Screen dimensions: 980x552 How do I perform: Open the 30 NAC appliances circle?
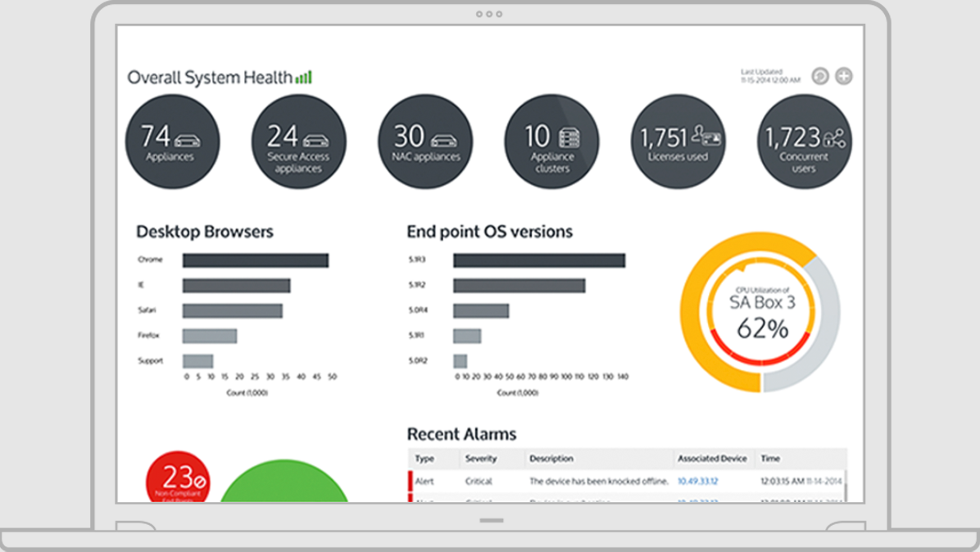pyautogui.click(x=425, y=142)
